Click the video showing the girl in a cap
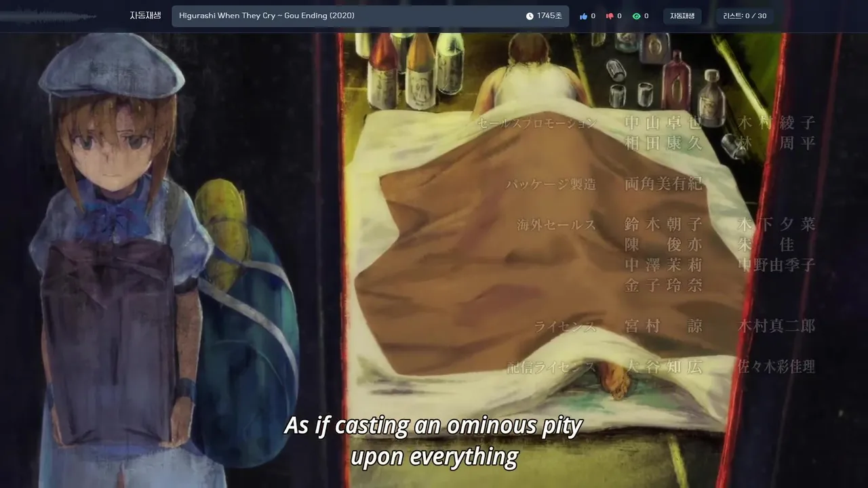The width and height of the screenshot is (868, 488). click(x=434, y=260)
